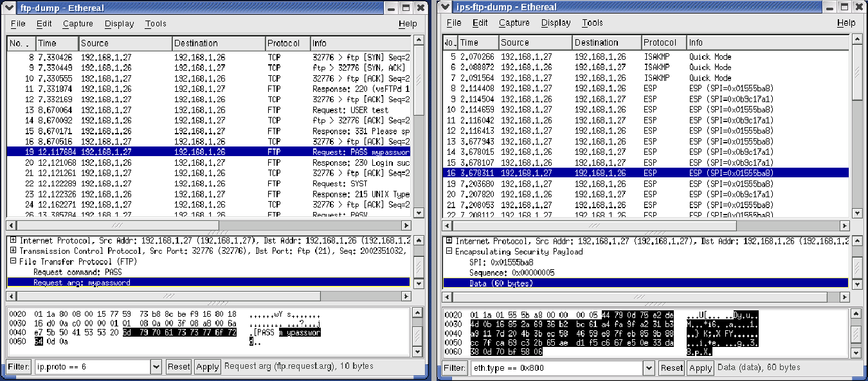Click the Filter: button in ftp-dump window
The width and height of the screenshot is (868, 381).
19,367
